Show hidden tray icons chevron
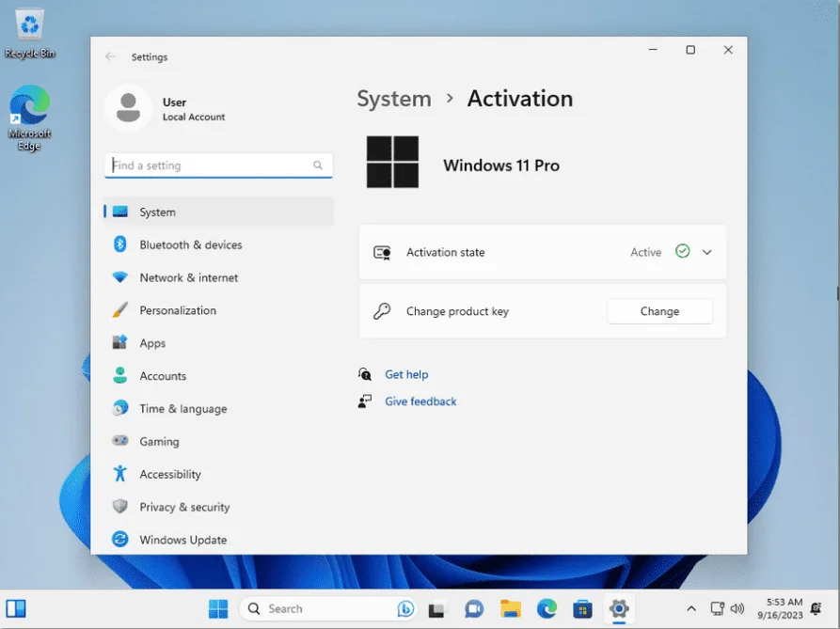 (691, 608)
